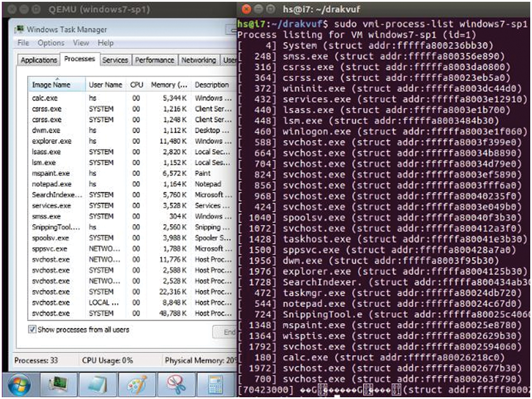
Task: Open the Paint taskbar icon
Action: (x=137, y=385)
